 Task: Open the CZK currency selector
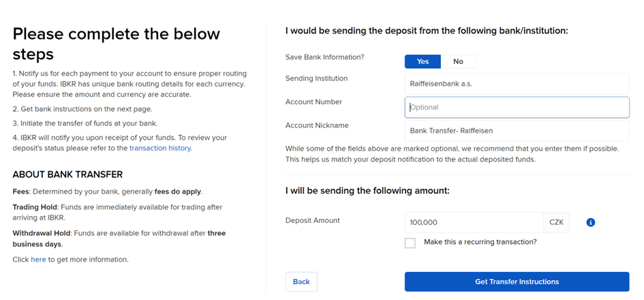point(556,222)
